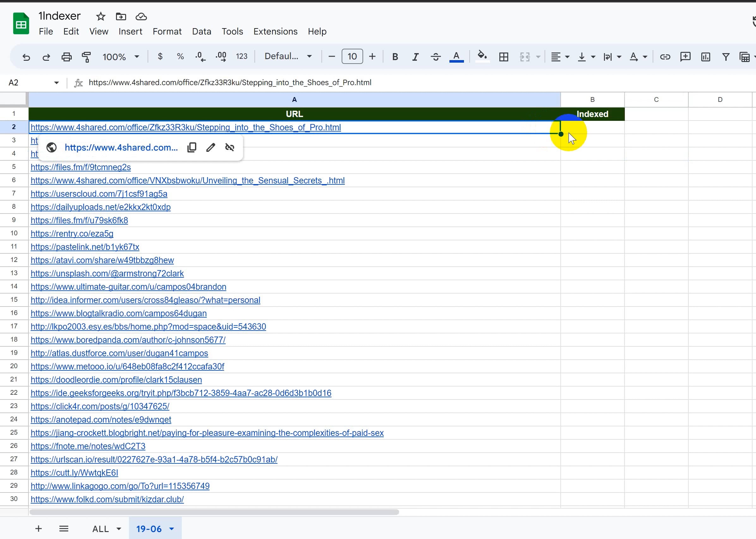Viewport: 756px width, 539px height.
Task: Open the Insert menu
Action: 130,32
